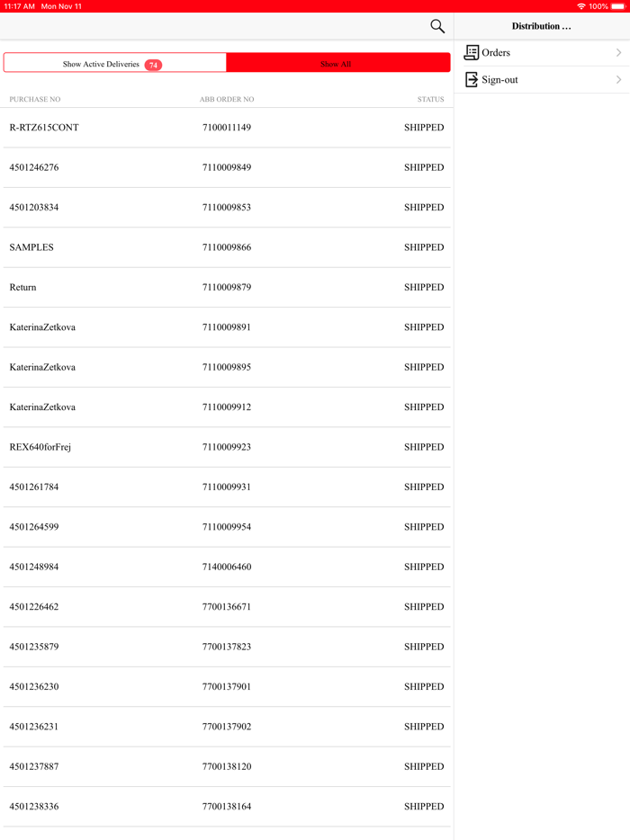Open order number 7110009879
The image size is (630, 840).
227,287
